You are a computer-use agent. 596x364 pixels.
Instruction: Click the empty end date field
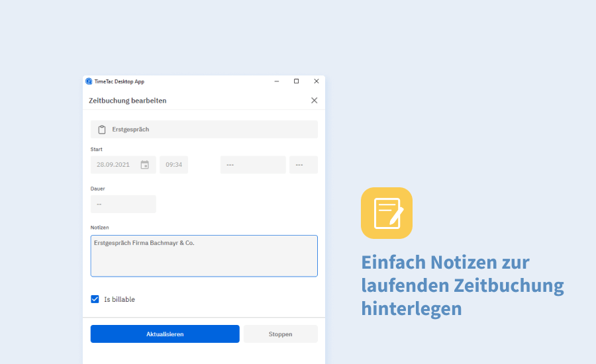tap(252, 165)
